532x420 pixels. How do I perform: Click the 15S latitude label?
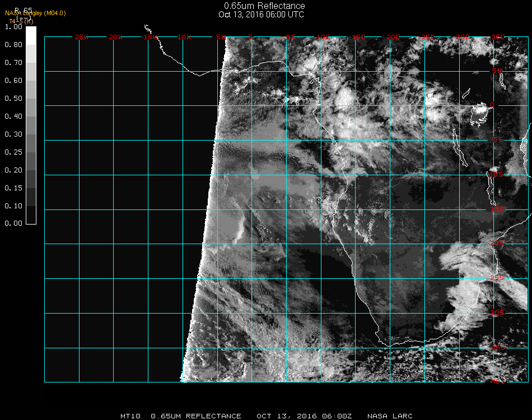497,209
